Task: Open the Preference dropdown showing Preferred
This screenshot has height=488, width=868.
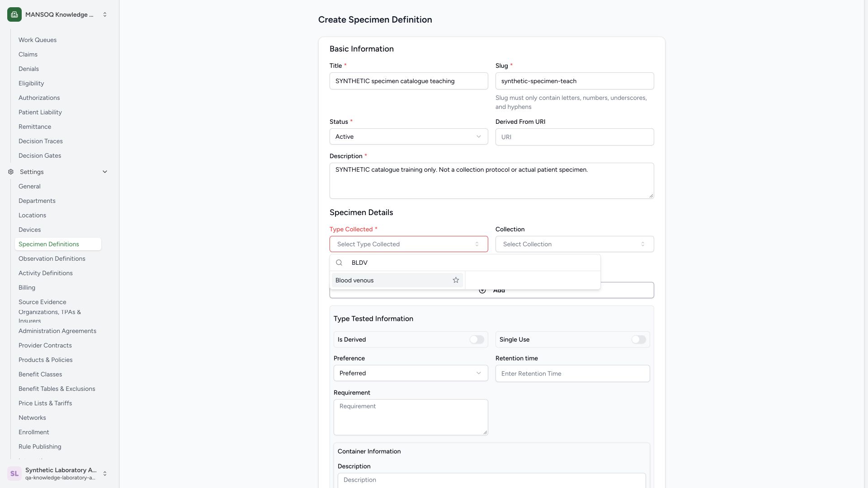Action: pyautogui.click(x=410, y=373)
